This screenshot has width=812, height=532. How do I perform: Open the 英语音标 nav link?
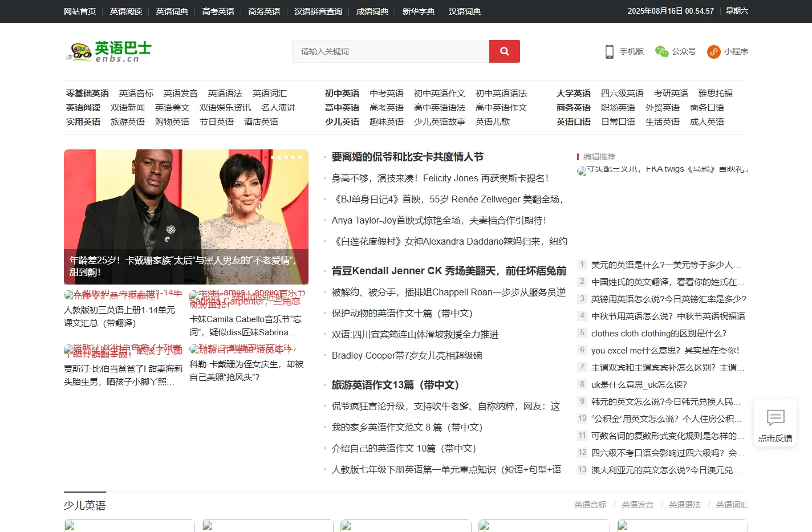(136, 94)
